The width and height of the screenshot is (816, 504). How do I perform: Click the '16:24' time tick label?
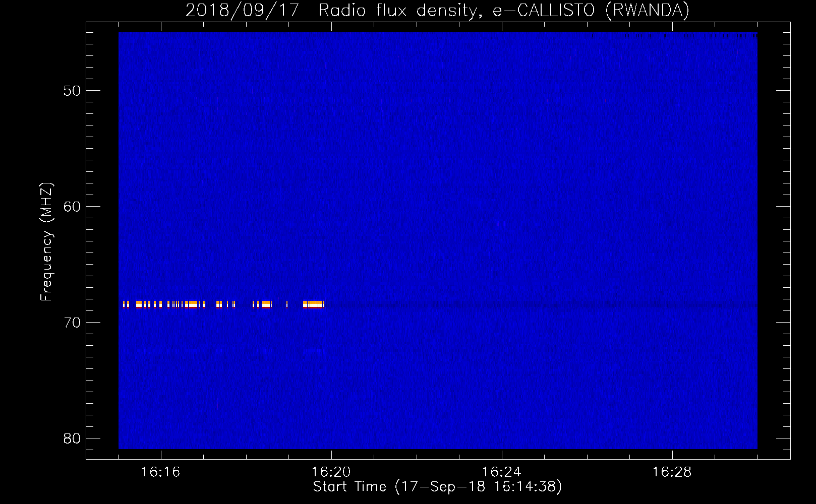(501, 472)
